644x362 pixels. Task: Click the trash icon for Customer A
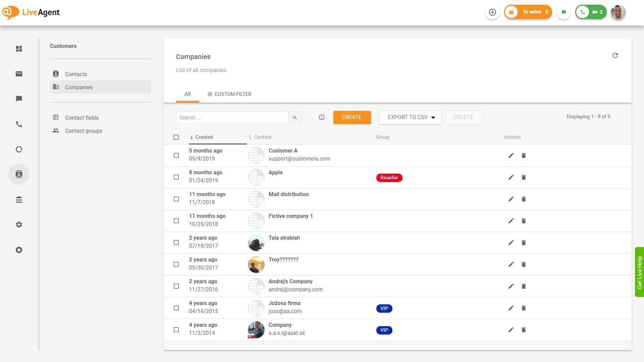[x=524, y=156]
